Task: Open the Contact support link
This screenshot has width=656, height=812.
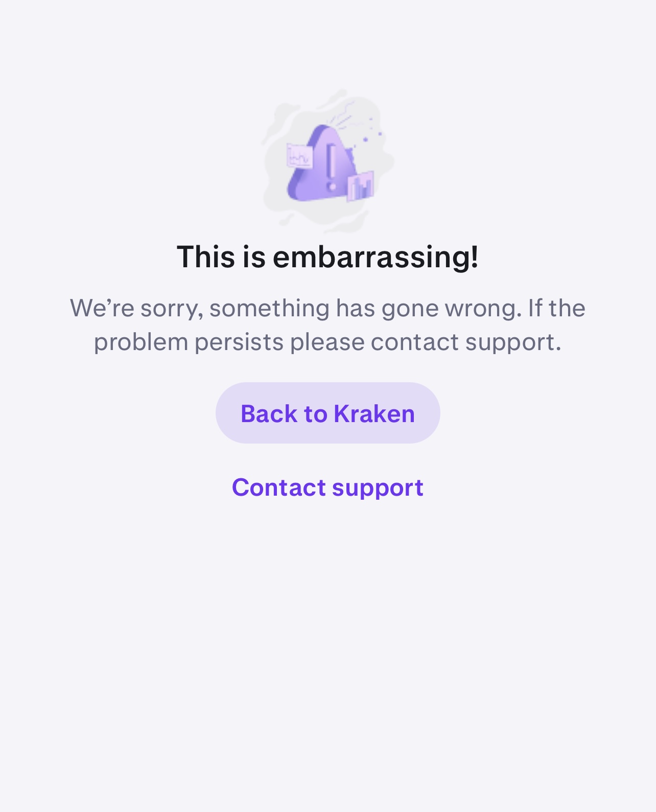Action: 327,488
